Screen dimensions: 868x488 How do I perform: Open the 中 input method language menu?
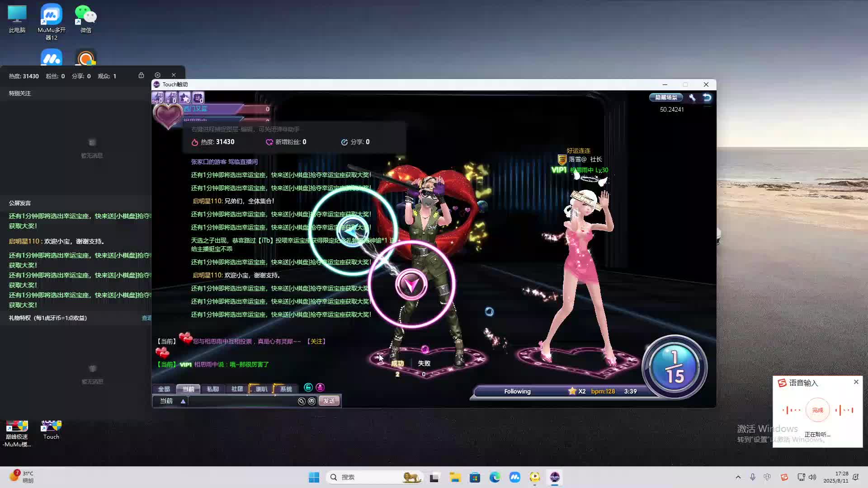(x=767, y=477)
